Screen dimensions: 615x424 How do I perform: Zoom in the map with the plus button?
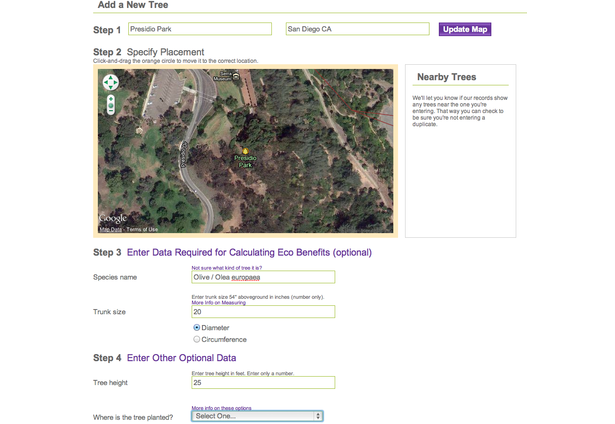pos(111,99)
